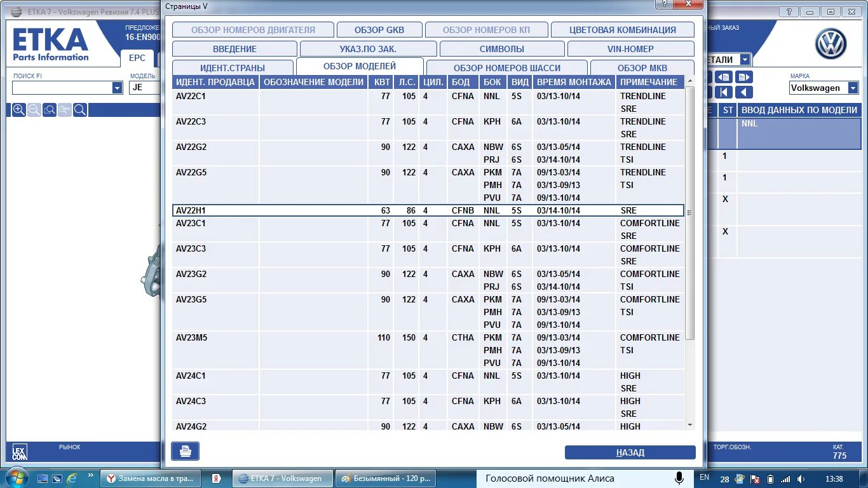
Task: Click the zoom in magnifier icon
Action: pyautogui.click(x=19, y=110)
